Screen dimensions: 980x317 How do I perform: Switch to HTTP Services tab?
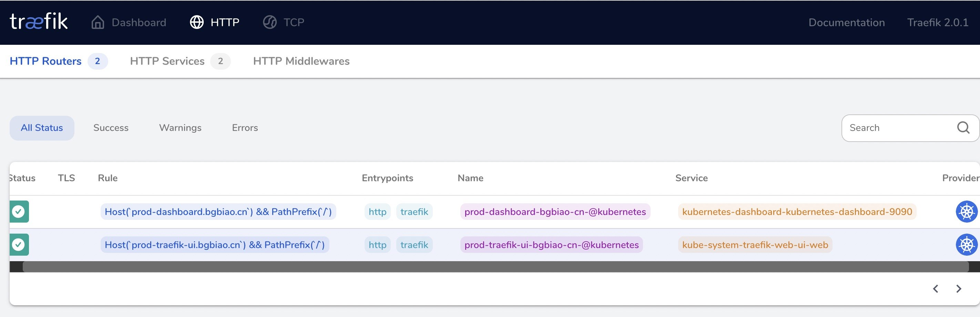(180, 61)
